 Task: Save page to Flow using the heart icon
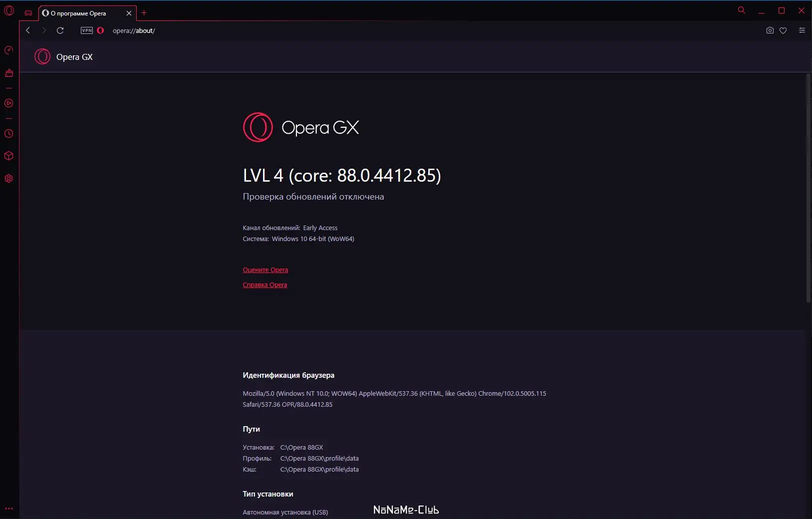click(783, 30)
